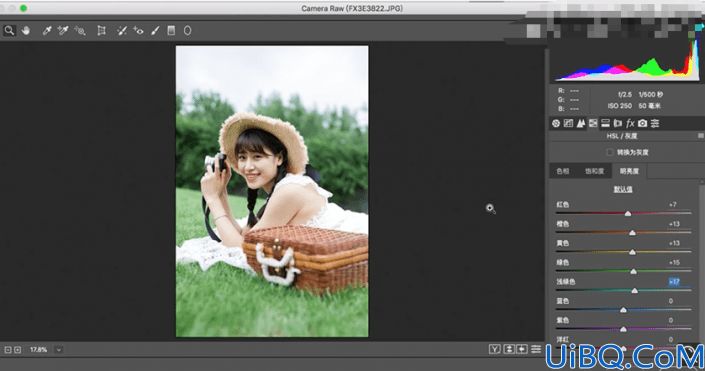Select the Hand tool
Viewport: 705px width, 371px height.
[26, 31]
